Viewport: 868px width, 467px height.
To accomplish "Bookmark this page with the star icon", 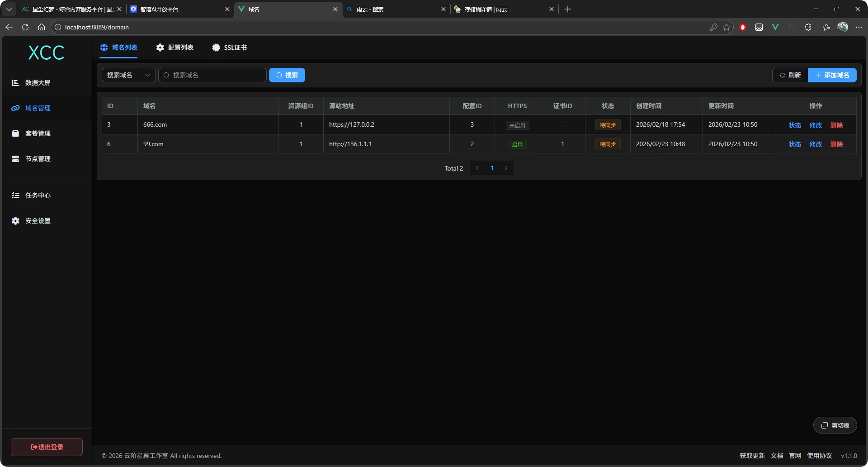I will [x=726, y=27].
